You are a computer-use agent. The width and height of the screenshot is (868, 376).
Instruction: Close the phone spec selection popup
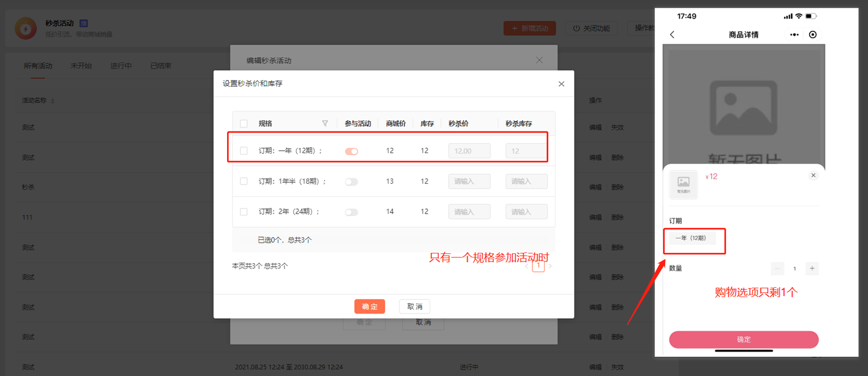coord(813,176)
